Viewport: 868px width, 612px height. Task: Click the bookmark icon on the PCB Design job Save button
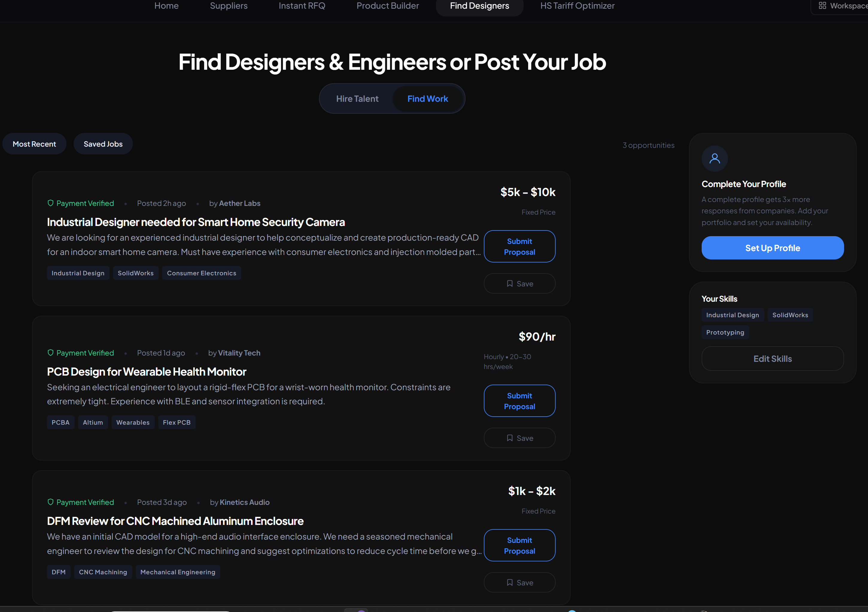pyautogui.click(x=510, y=438)
